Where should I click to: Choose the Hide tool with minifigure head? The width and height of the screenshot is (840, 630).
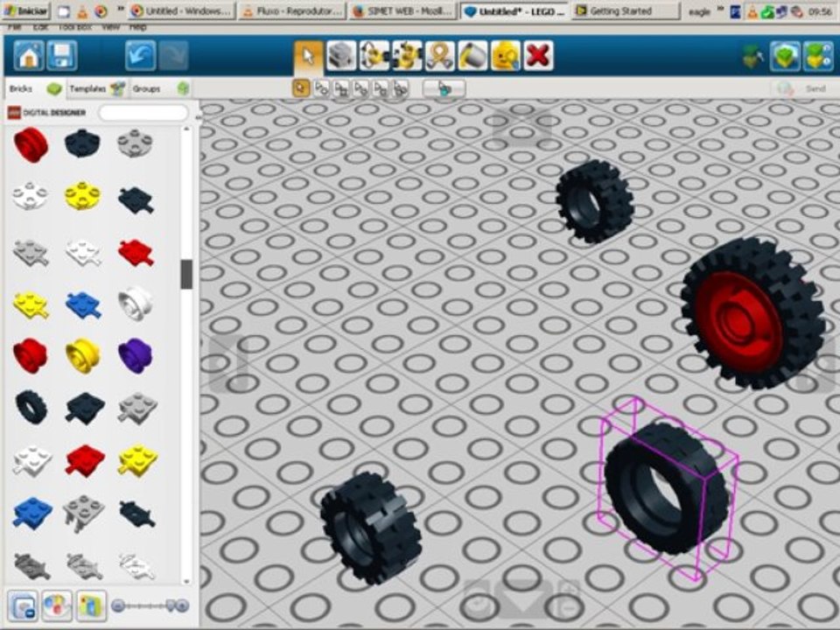505,56
